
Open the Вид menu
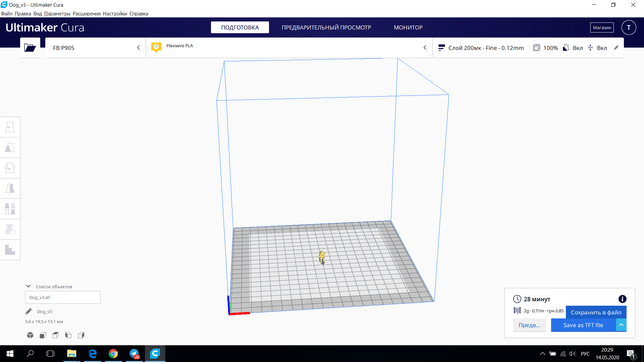pos(38,14)
